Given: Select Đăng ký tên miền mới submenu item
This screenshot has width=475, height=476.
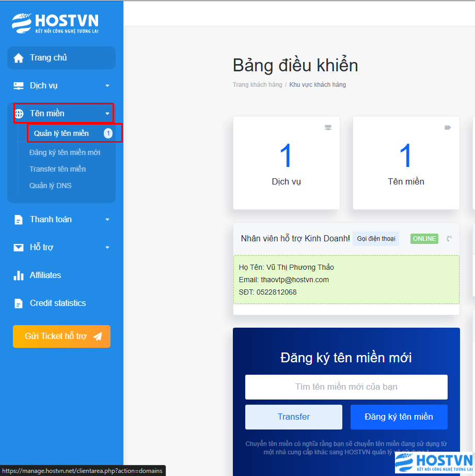Looking at the screenshot, I should click(x=65, y=152).
